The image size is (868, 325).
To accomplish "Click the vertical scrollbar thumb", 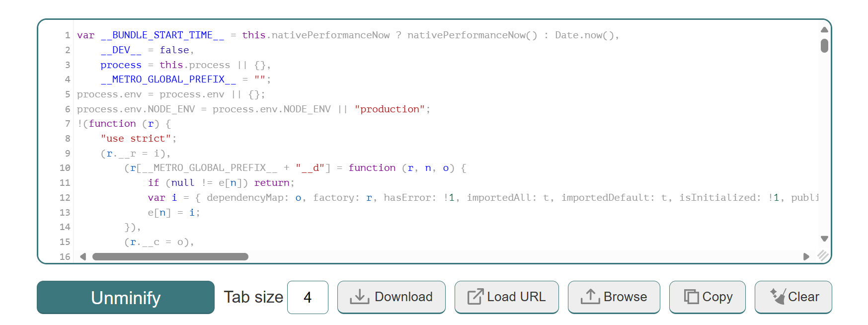I will click(x=824, y=46).
